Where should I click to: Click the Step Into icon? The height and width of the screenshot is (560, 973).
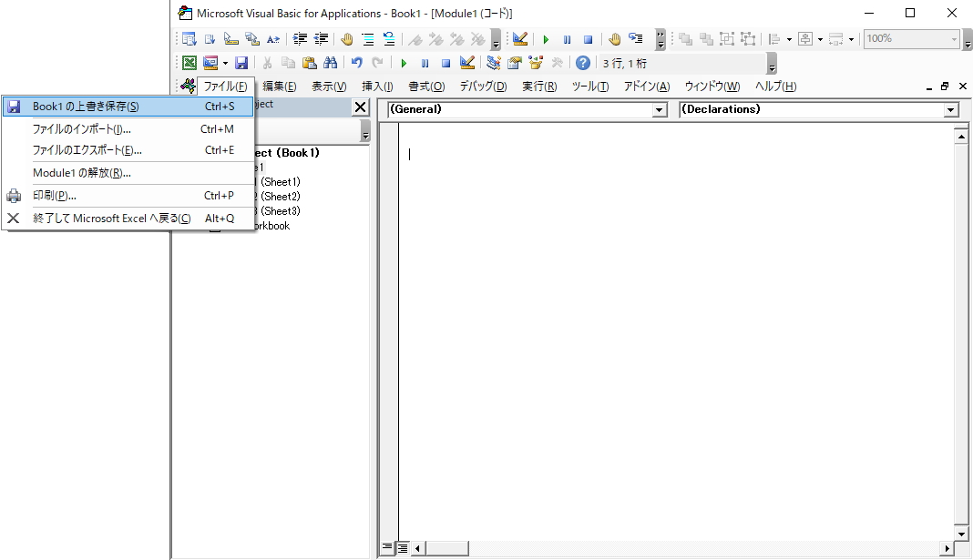pyautogui.click(x=635, y=39)
